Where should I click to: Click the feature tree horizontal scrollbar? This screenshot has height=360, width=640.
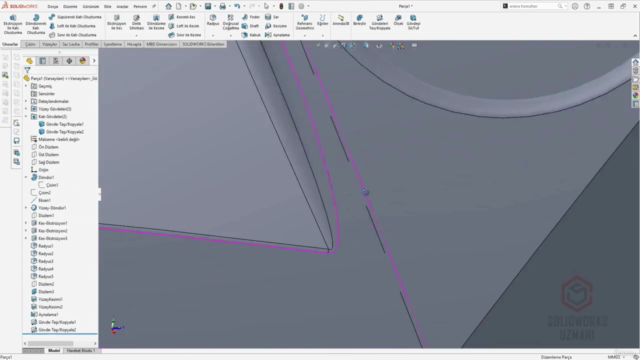click(x=50, y=343)
